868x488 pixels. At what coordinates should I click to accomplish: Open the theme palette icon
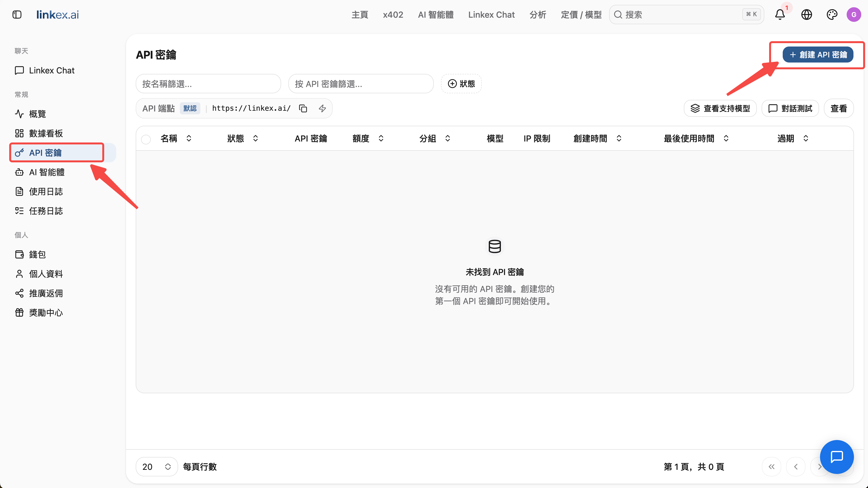832,15
